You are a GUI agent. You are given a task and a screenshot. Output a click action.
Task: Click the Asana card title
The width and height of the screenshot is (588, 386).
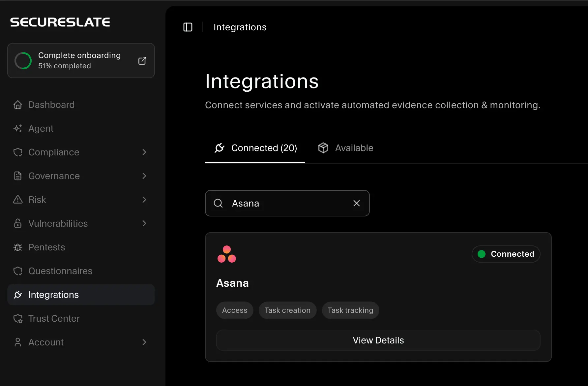tap(232, 283)
